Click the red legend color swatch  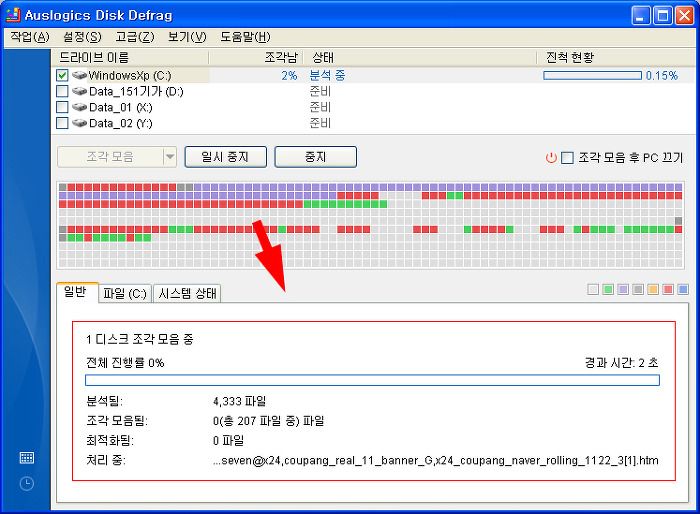(668, 290)
